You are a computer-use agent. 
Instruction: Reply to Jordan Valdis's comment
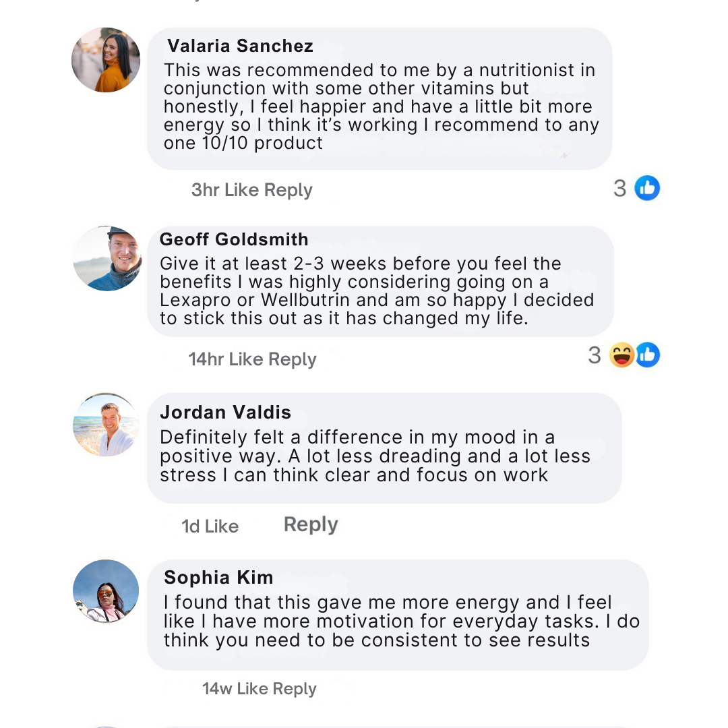click(x=311, y=524)
